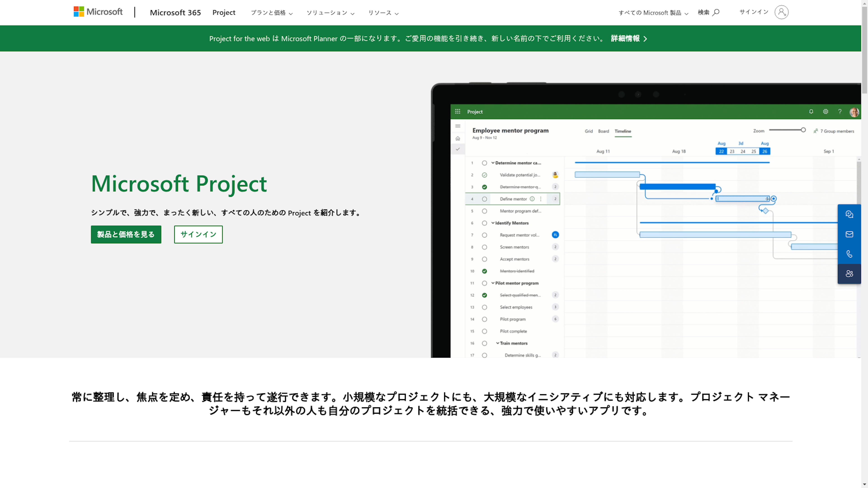Image resolution: width=868 pixels, height=488 pixels.
Task: Expand the リソース dropdown
Action: point(383,13)
